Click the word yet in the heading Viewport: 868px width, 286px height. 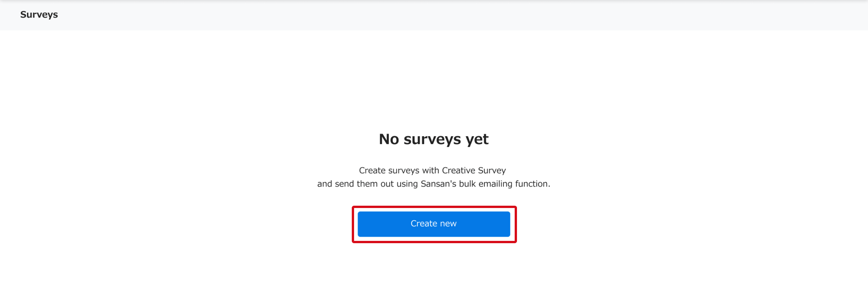pyautogui.click(x=477, y=139)
